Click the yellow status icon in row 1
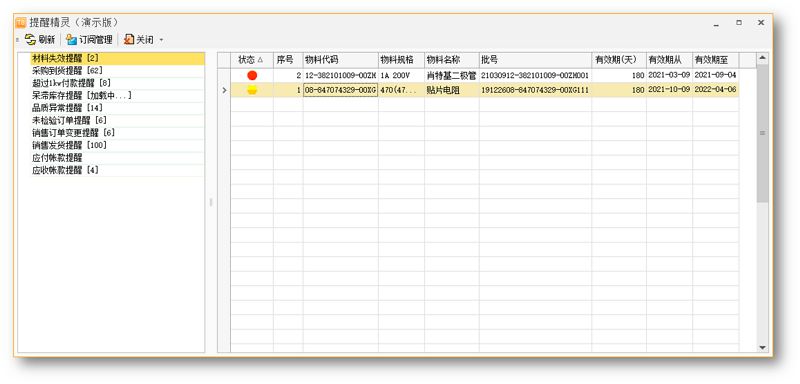This screenshot has width=800, height=384. [x=252, y=90]
